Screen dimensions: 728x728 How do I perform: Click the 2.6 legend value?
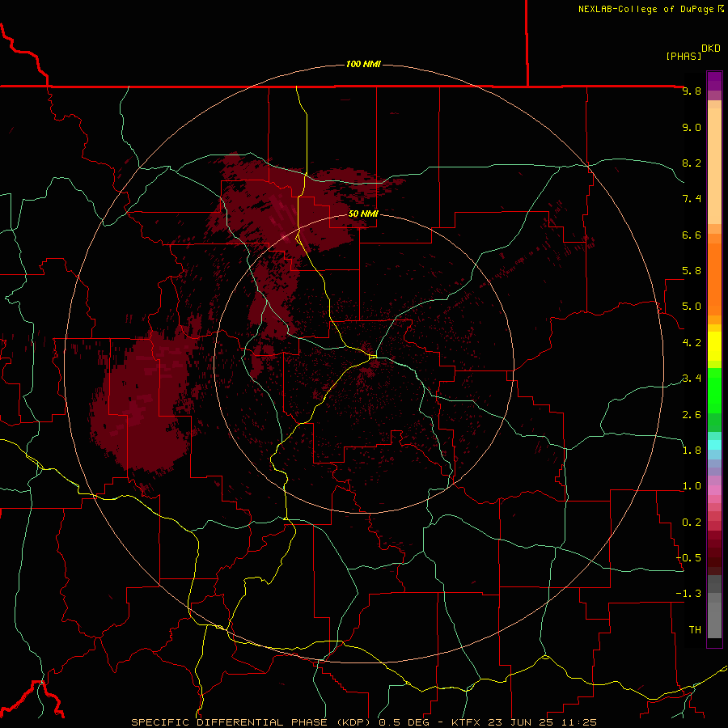tap(692, 415)
